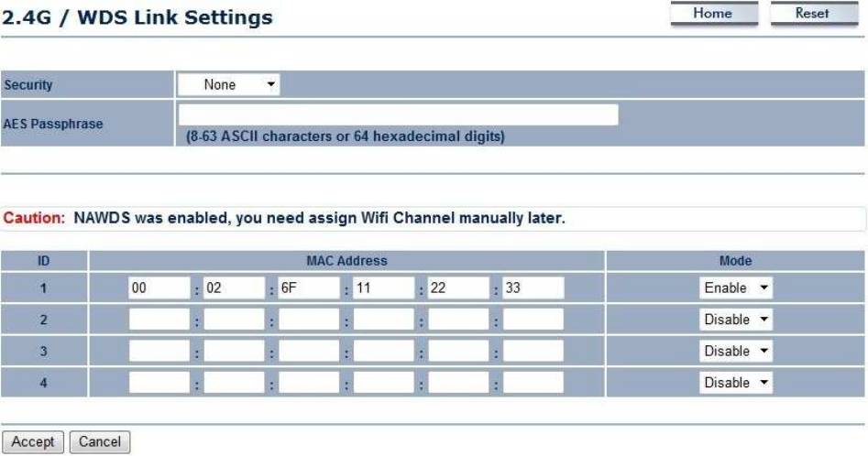This screenshot has height=456, width=868.
Task: Click third MAC octet field in row 2
Action: click(309, 320)
